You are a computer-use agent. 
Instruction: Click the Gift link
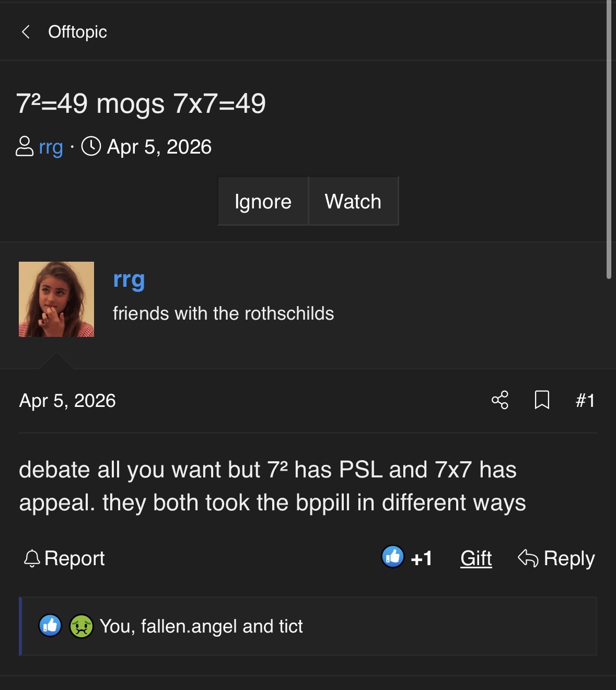(x=476, y=558)
